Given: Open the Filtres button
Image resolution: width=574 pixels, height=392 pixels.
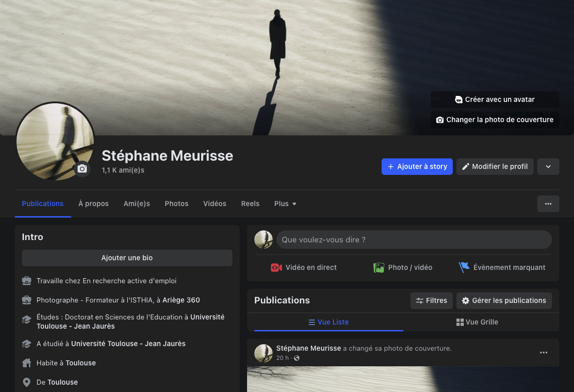Looking at the screenshot, I should click(x=432, y=301).
